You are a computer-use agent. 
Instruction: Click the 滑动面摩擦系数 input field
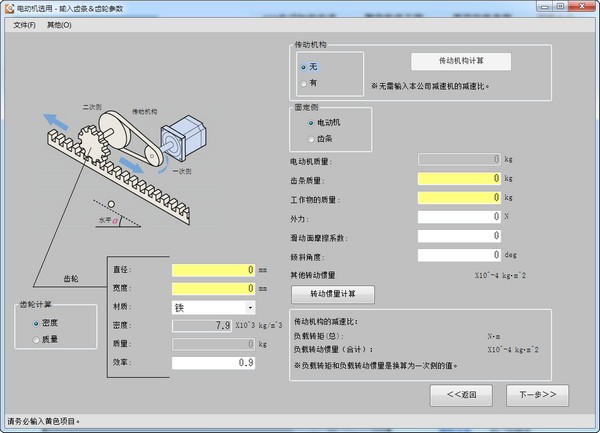point(459,236)
